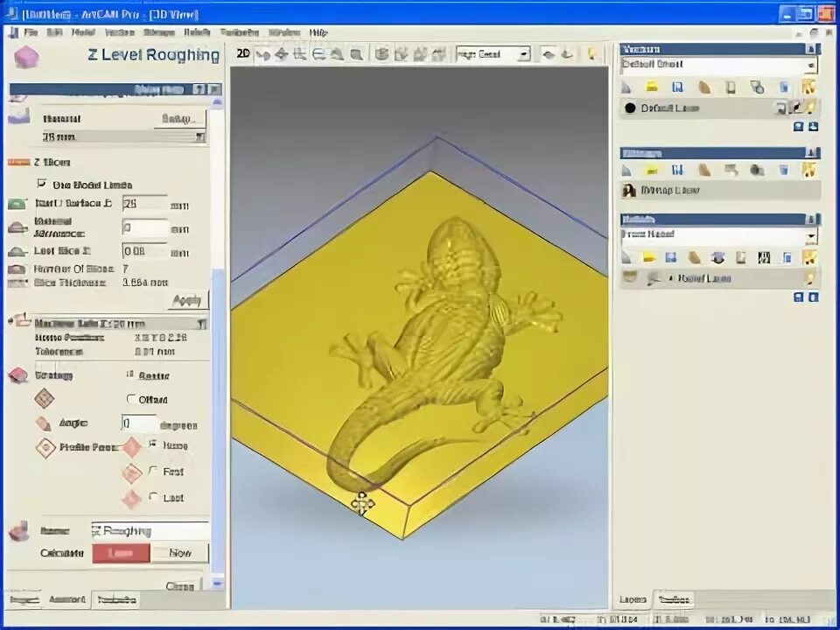Expand the Machine Safe Z section
The image size is (840, 630).
(201, 324)
